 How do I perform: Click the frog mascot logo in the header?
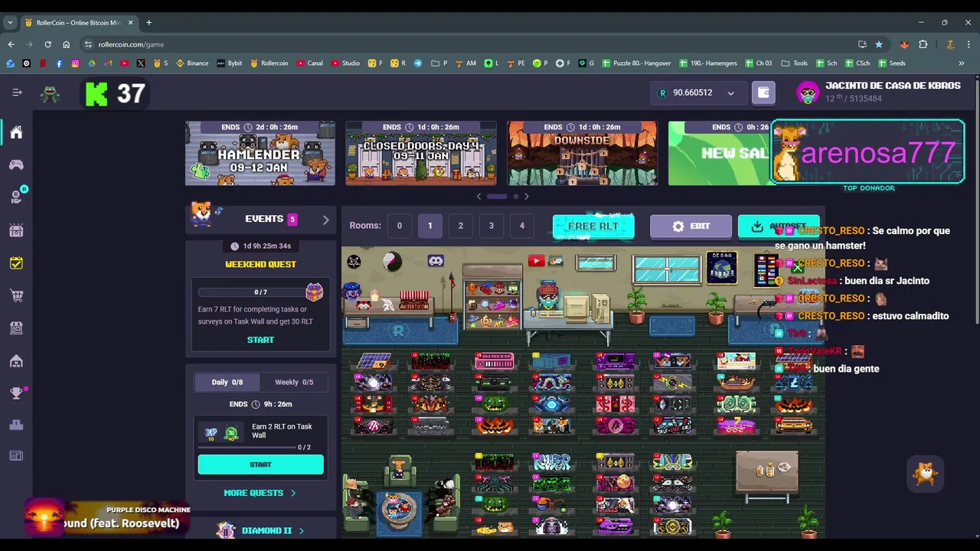(51, 93)
